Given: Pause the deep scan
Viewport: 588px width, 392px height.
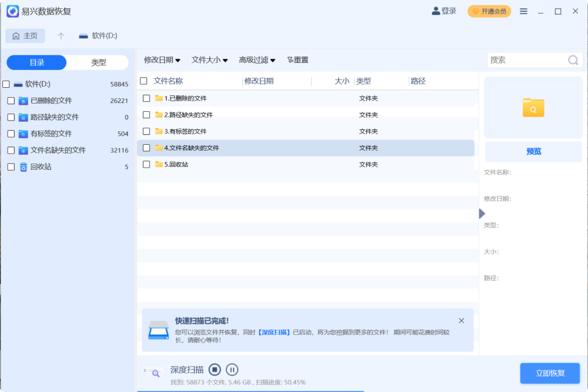Looking at the screenshot, I should pos(232,369).
